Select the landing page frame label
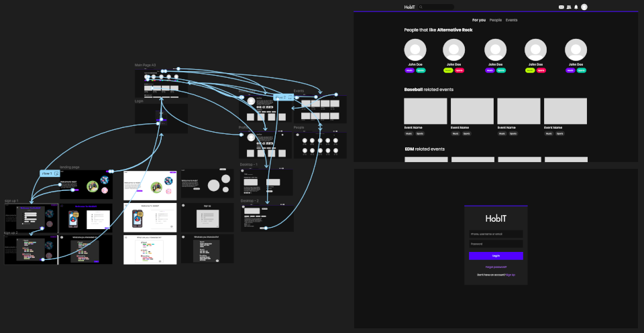This screenshot has width=644, height=333. [70, 167]
